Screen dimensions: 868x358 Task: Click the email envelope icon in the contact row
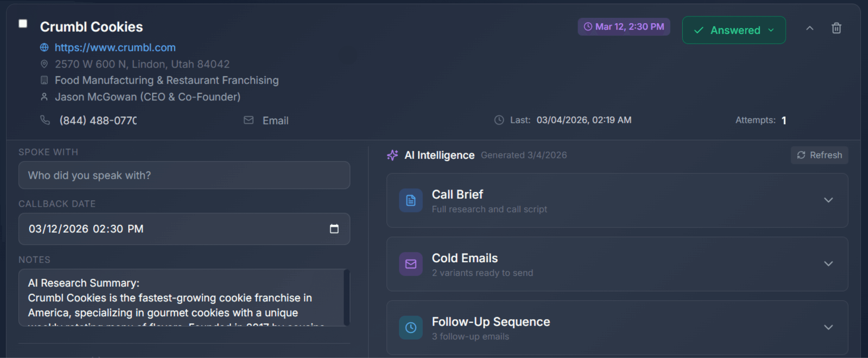pyautogui.click(x=248, y=120)
